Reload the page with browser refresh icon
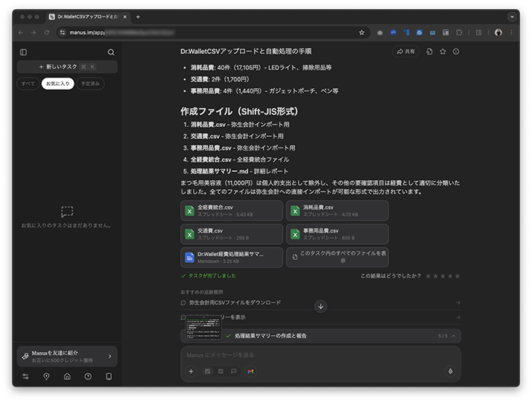This screenshot has width=532, height=402. point(47,33)
